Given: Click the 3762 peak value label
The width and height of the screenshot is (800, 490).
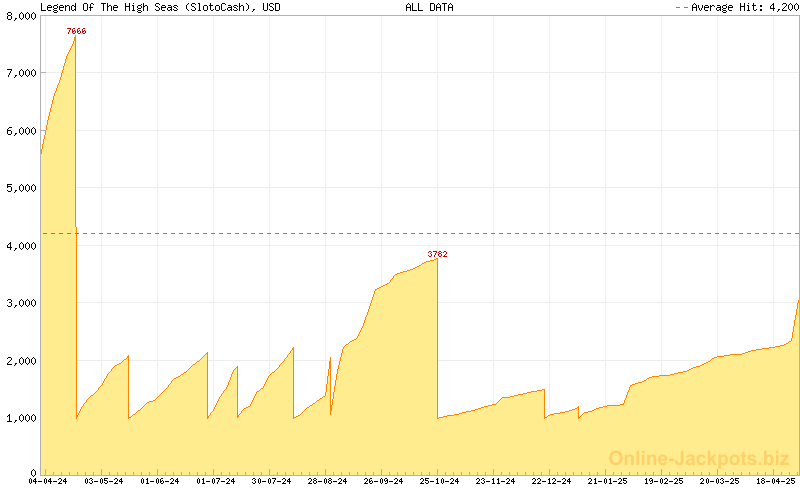Looking at the screenshot, I should coord(437,254).
